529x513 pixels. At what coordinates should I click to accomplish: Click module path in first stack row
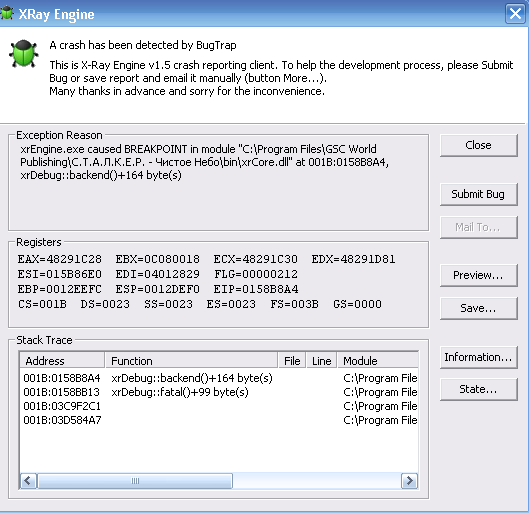click(380, 378)
